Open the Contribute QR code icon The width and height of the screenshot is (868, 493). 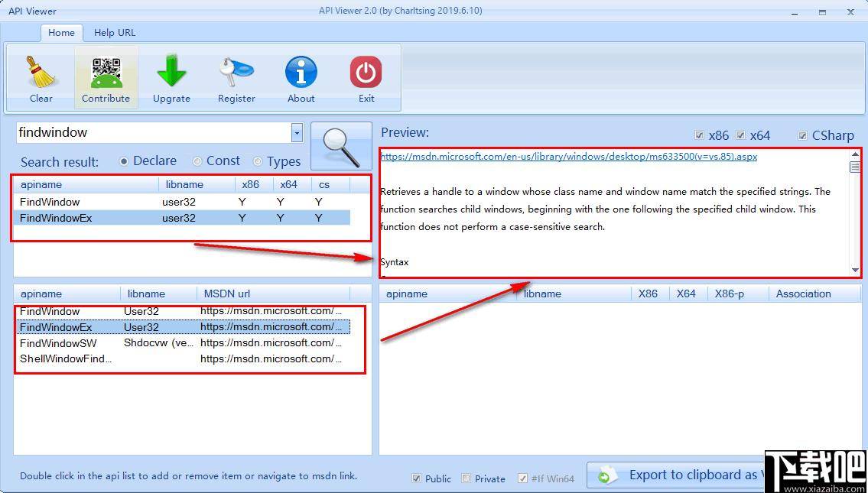tap(106, 72)
